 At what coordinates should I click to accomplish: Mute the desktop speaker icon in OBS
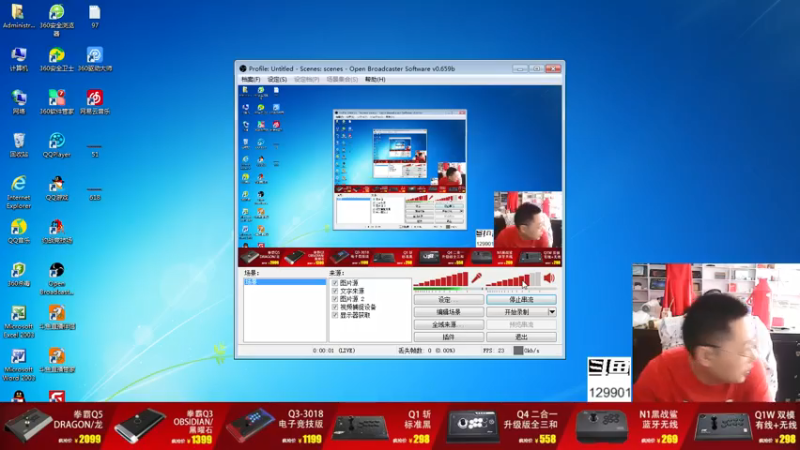549,278
